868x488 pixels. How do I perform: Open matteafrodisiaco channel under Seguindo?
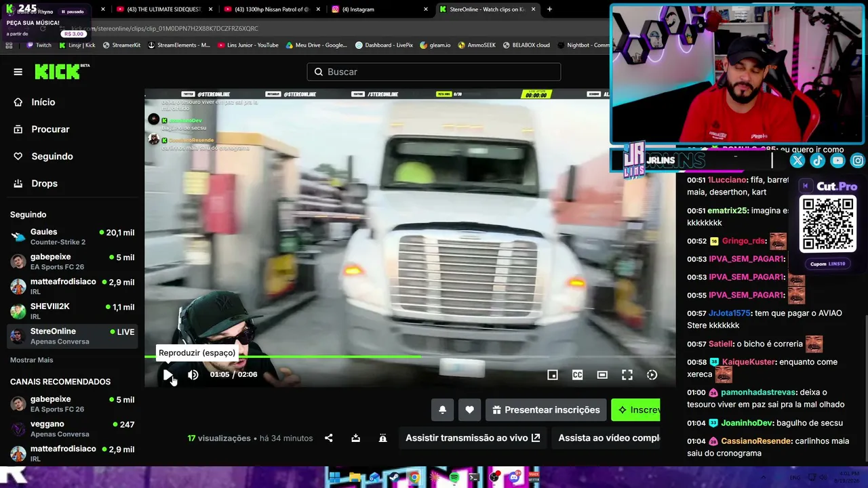pos(72,286)
